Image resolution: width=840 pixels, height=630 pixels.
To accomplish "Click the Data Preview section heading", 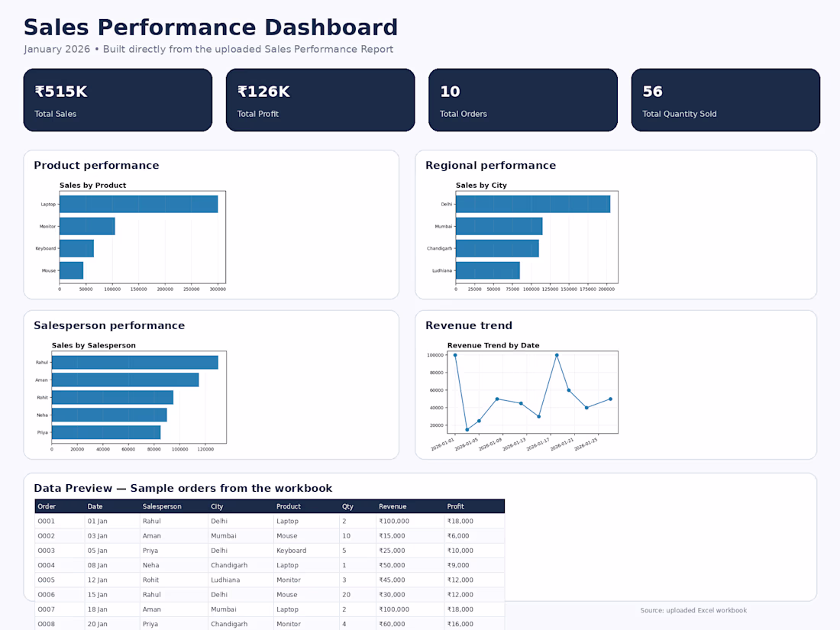I will pos(183,488).
